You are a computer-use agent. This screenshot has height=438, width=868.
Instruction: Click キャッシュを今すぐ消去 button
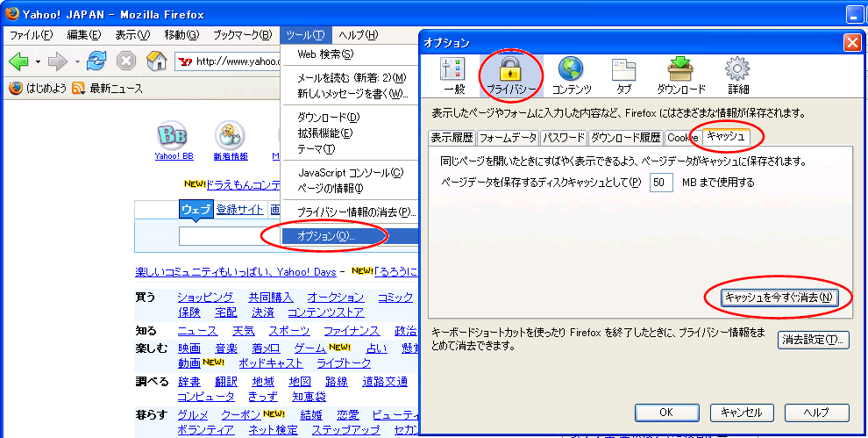(779, 298)
